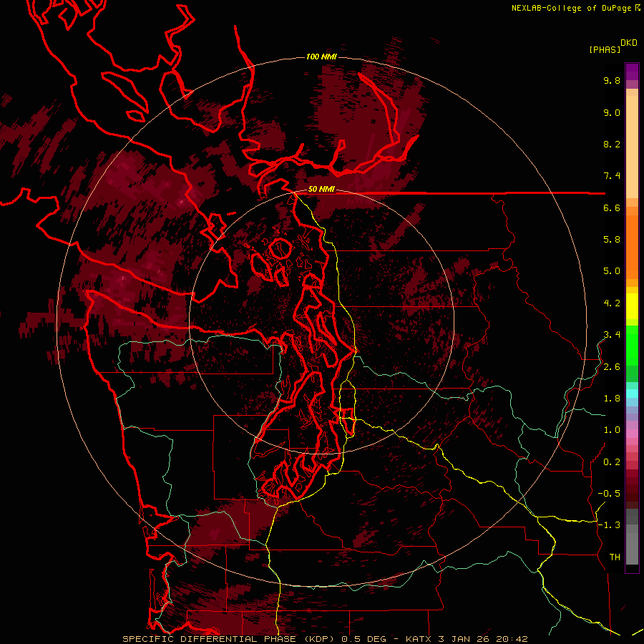
Task: Click the -0.5 value on the color scale
Action: [x=609, y=493]
